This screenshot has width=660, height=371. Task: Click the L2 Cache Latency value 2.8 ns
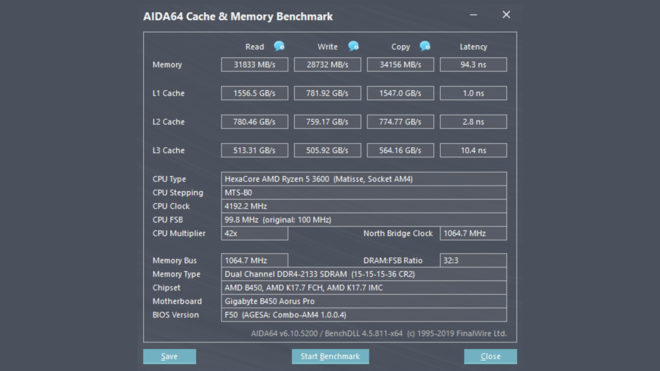pyautogui.click(x=474, y=122)
